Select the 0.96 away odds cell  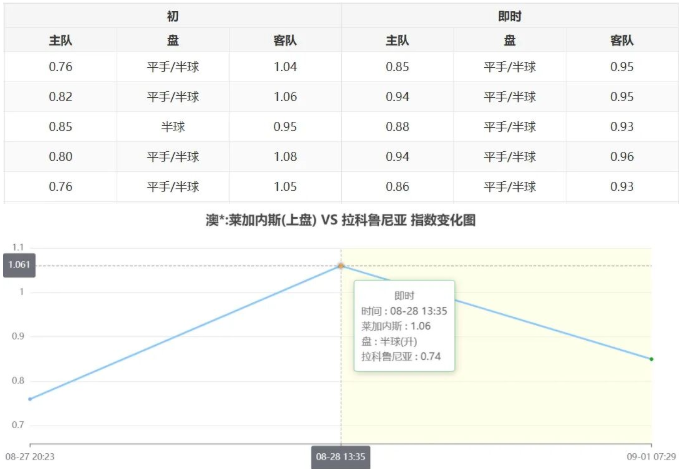(x=621, y=157)
